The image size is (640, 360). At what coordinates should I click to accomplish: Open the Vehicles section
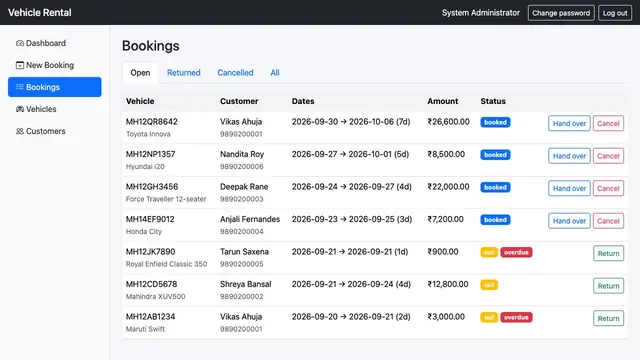pyautogui.click(x=55, y=109)
